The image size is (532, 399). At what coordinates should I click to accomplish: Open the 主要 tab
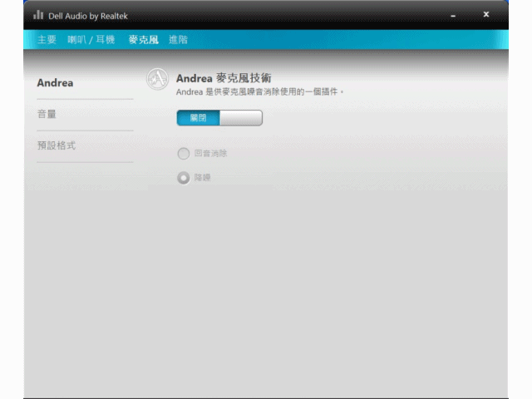coord(47,40)
